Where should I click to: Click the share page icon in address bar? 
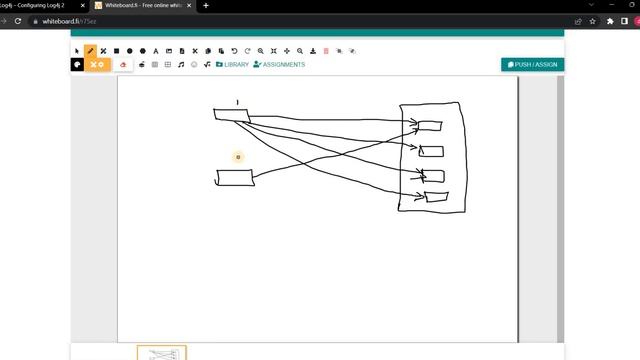click(578, 21)
